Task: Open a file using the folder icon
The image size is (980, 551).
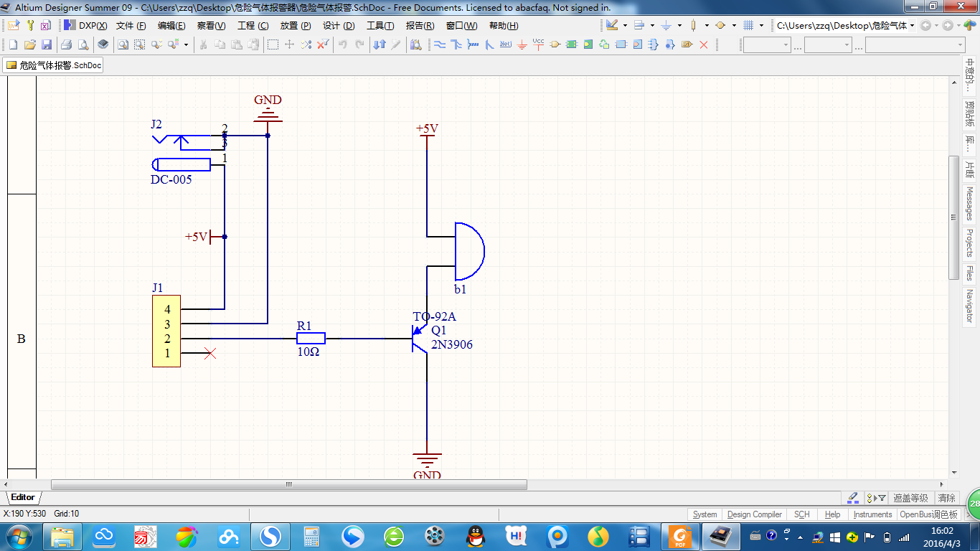Action: click(x=30, y=44)
